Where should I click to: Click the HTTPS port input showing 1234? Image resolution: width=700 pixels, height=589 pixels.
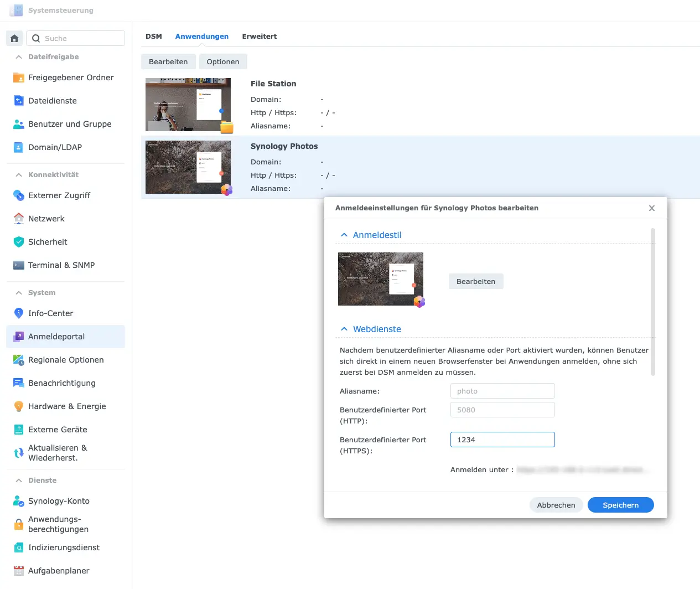click(502, 439)
